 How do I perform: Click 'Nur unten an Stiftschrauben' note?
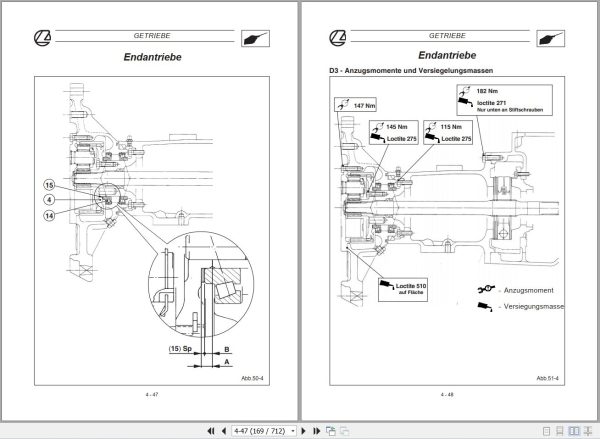click(510, 110)
